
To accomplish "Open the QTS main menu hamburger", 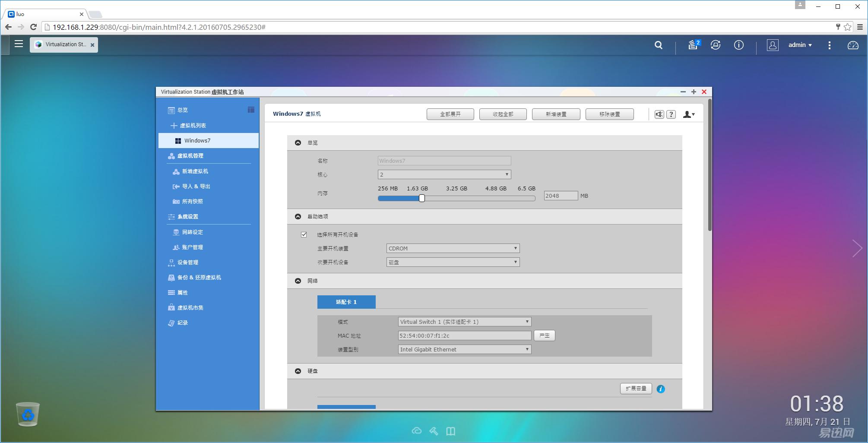I will pos(19,44).
